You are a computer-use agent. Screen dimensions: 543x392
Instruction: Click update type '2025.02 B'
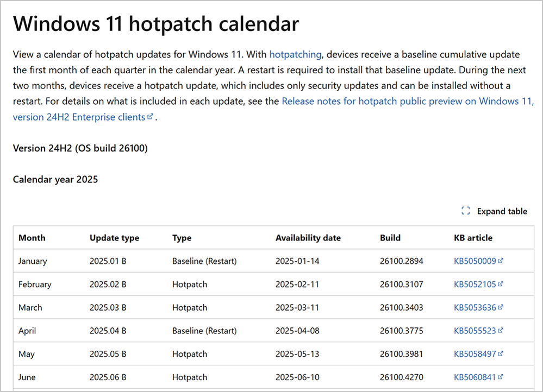108,284
